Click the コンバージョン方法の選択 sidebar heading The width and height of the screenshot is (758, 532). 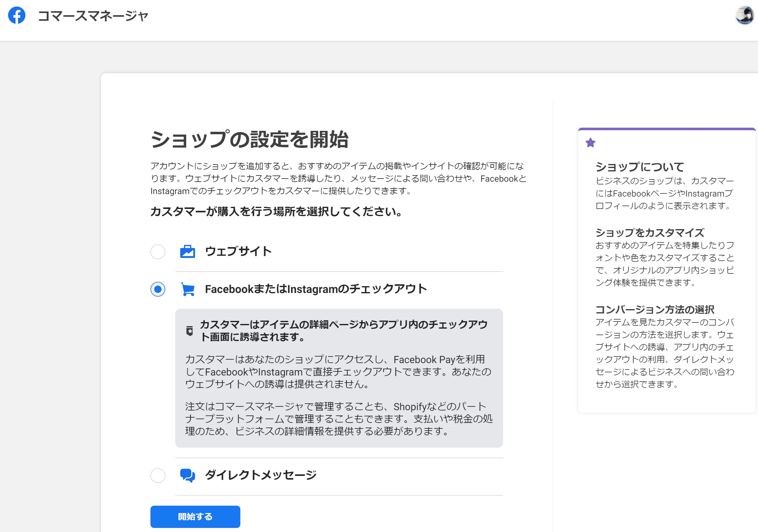[655, 310]
